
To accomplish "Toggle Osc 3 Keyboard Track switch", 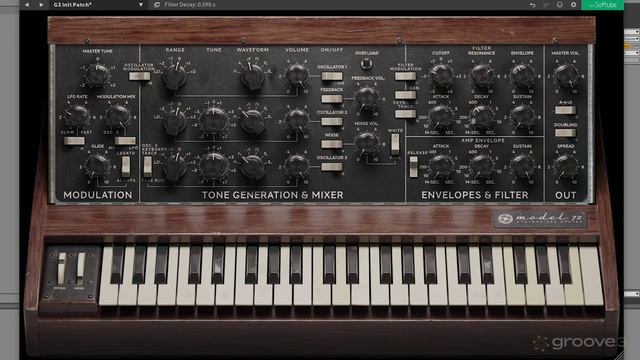I will pos(148,167).
